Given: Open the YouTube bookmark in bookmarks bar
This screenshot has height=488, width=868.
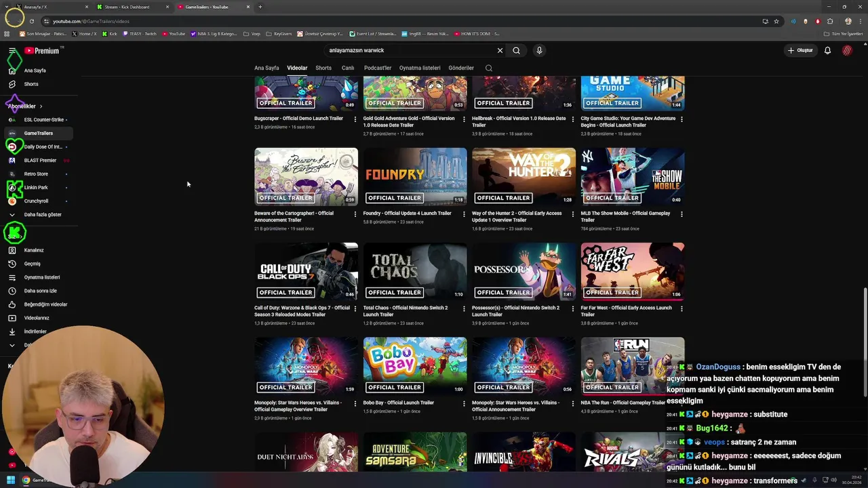Looking at the screenshot, I should pos(174,33).
